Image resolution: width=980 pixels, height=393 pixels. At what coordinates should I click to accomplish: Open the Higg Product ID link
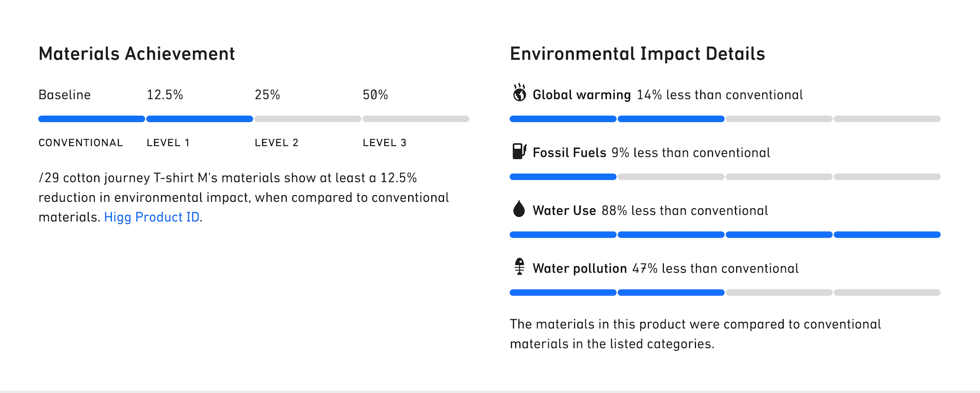click(152, 217)
